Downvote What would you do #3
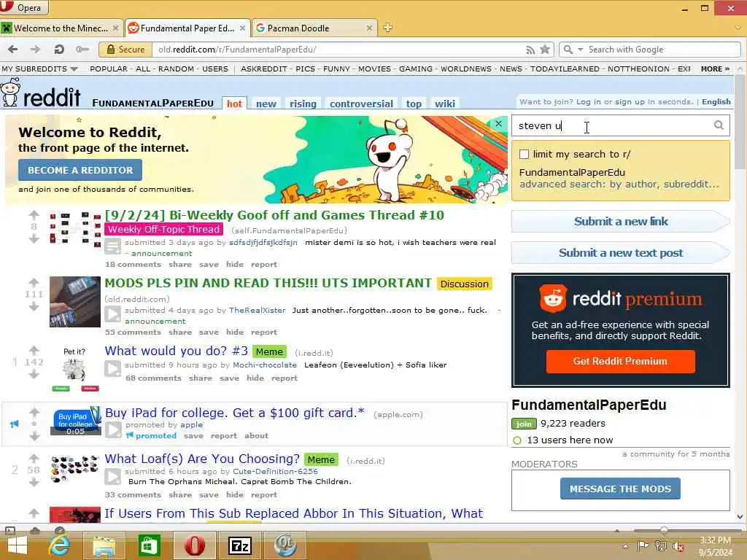Screen dimensions: 747x560 [34, 374]
